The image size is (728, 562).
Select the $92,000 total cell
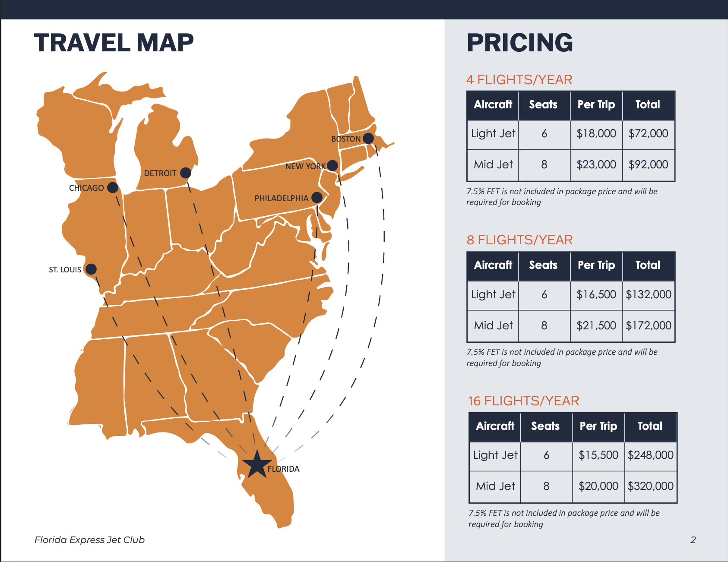(x=648, y=165)
